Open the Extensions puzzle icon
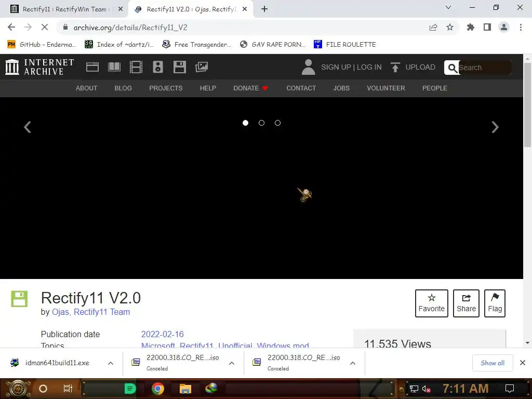The image size is (532, 399). click(471, 27)
